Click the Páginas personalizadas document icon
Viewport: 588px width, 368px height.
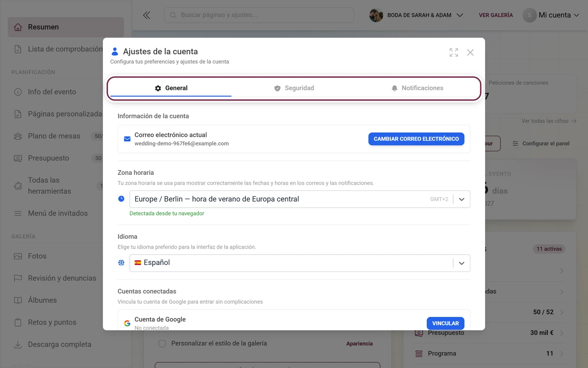[18, 114]
